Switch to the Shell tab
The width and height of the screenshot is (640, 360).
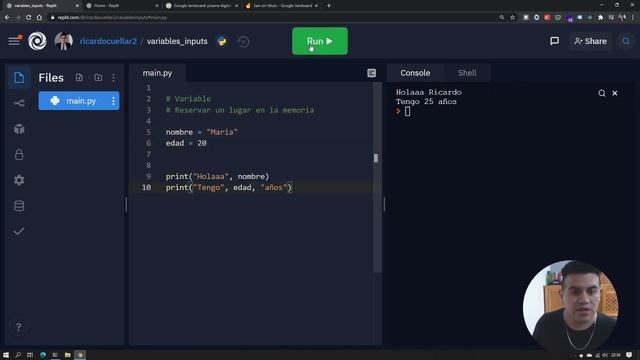467,73
